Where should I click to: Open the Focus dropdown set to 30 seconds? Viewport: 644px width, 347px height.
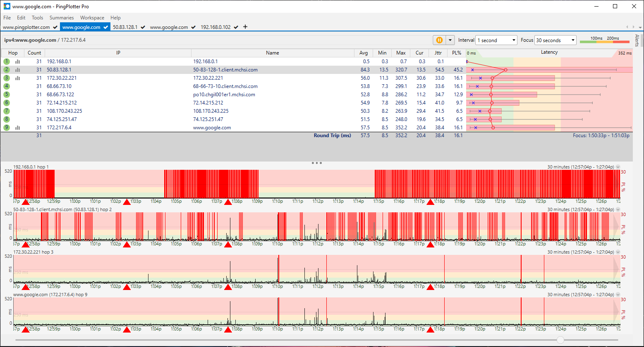coord(555,40)
